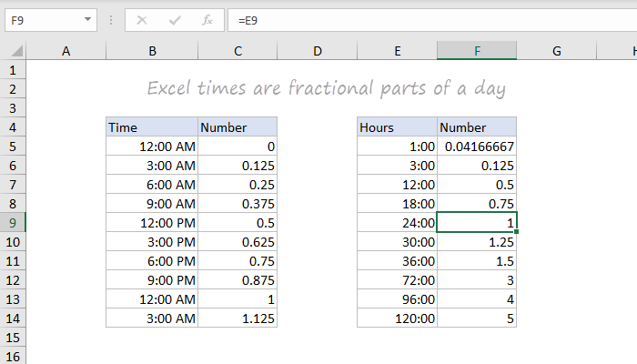Select column F header
The image size is (637, 364).
click(477, 51)
